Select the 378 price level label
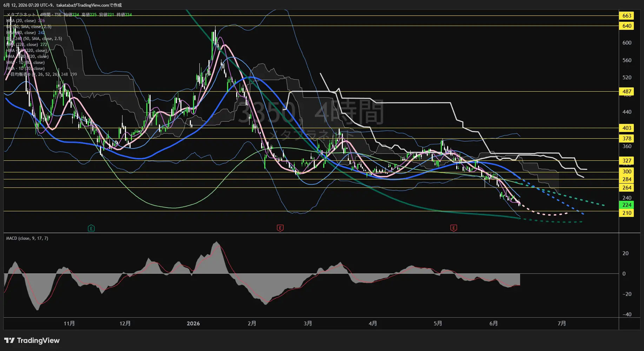This screenshot has height=351, width=644. 626,138
